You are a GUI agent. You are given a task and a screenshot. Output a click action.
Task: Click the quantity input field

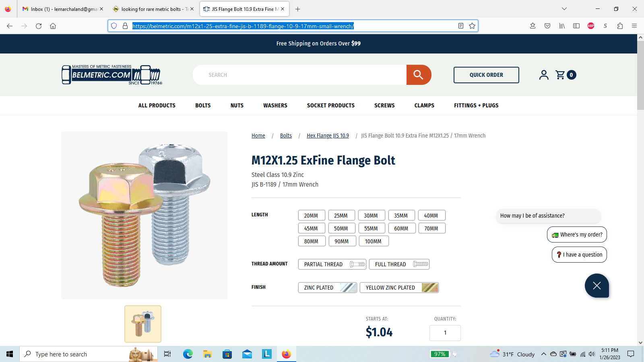[445, 333]
